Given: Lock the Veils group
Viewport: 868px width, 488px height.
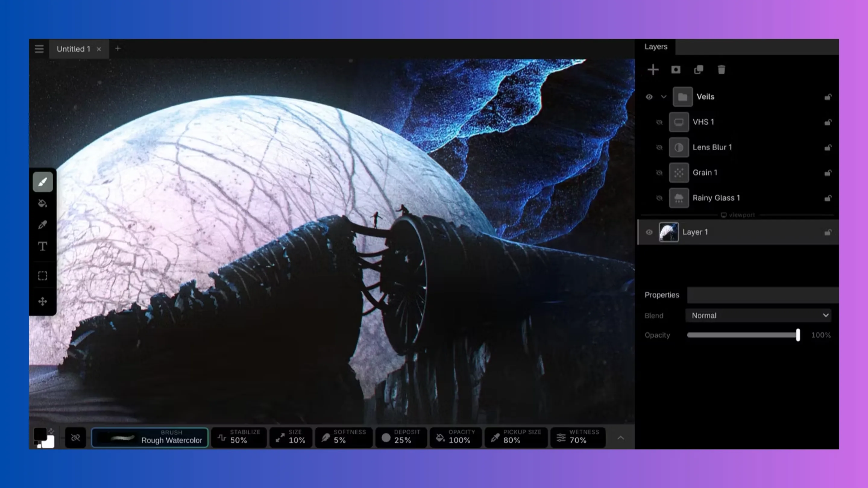Looking at the screenshot, I should (828, 97).
